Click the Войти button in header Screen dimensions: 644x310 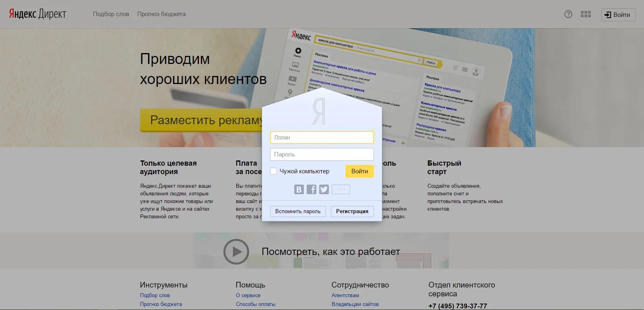(x=618, y=14)
